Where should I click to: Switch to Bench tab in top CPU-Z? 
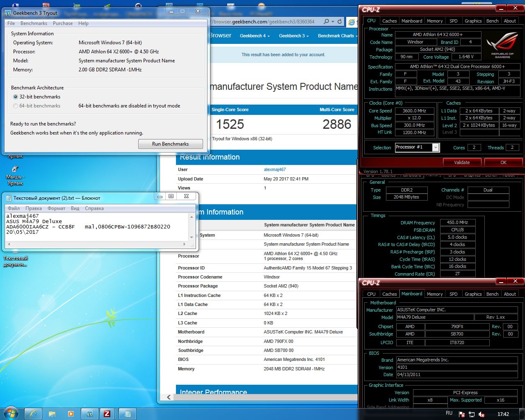(x=492, y=21)
